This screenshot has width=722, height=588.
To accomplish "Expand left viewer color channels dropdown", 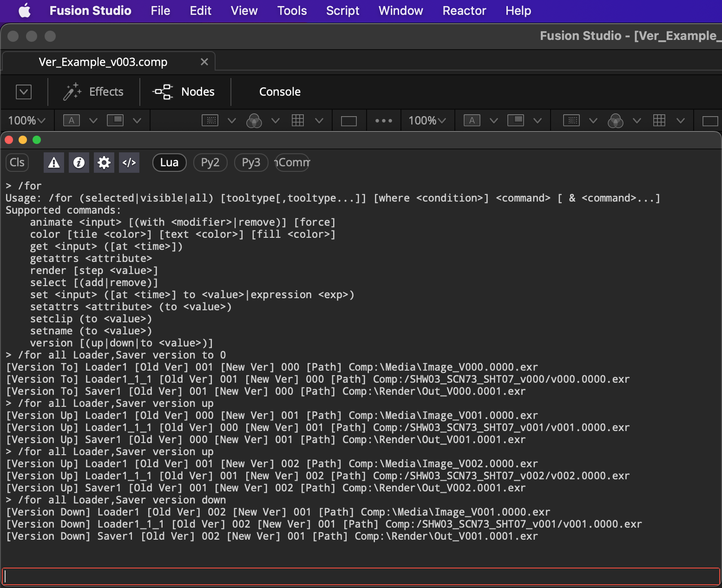I will point(276,121).
